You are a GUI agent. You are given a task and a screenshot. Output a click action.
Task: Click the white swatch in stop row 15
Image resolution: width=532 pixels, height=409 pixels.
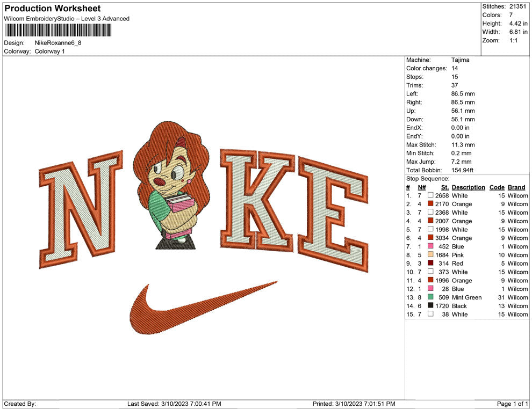(x=430, y=314)
